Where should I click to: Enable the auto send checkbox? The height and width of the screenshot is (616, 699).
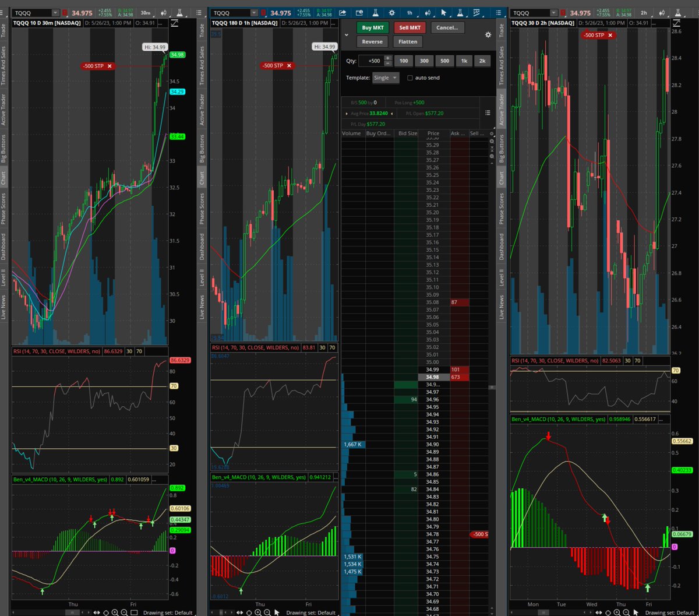click(410, 78)
